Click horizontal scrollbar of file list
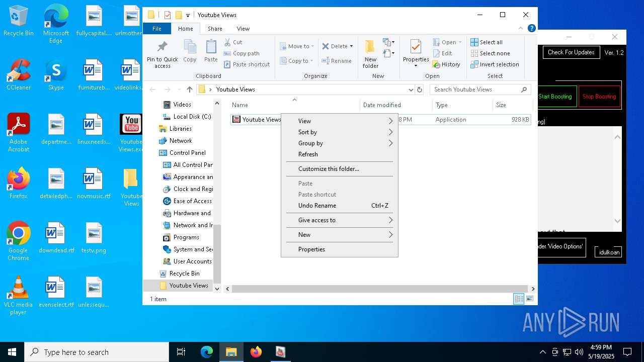This screenshot has height=362, width=644. click(x=380, y=289)
